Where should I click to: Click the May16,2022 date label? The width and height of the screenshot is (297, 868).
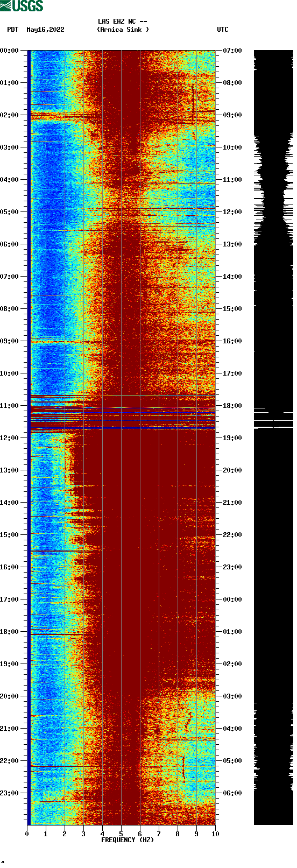(45, 30)
